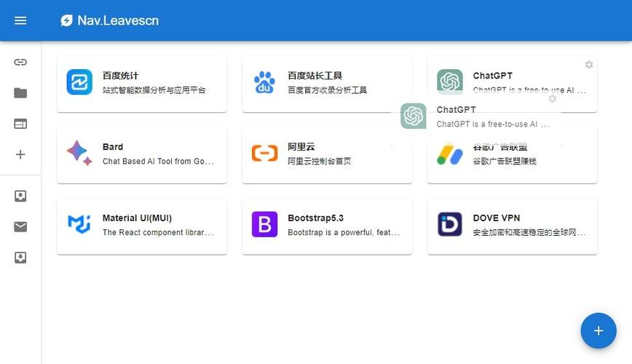Screen dimensions: 632x364
Task: Click the blue floating add button
Action: [599, 331]
